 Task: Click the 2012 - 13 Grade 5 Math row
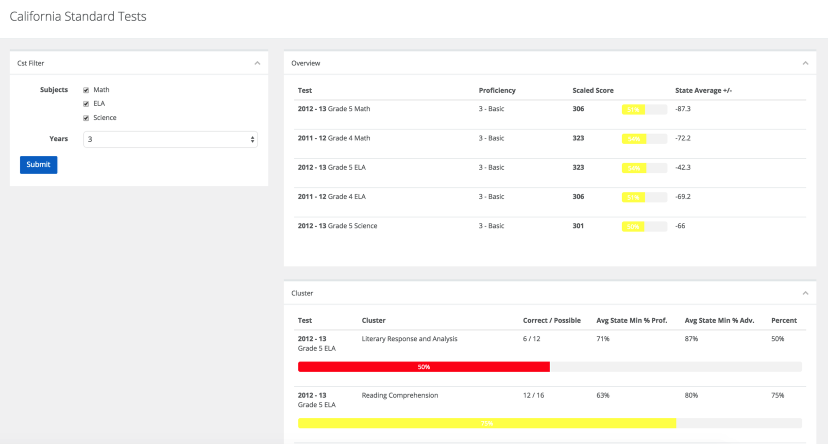(x=550, y=115)
